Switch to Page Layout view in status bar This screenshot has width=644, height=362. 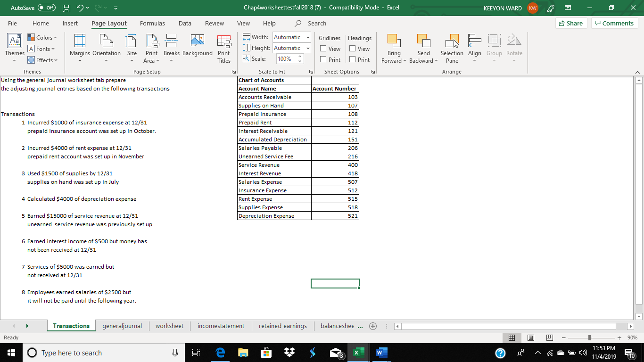click(530, 337)
